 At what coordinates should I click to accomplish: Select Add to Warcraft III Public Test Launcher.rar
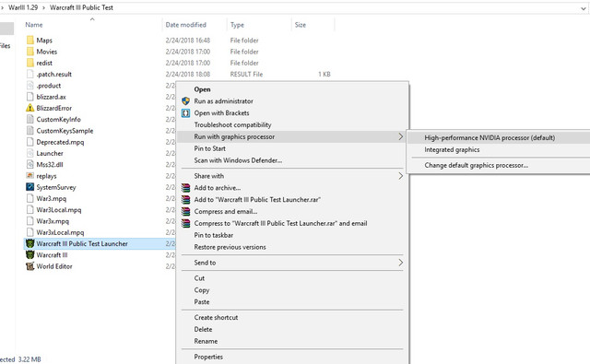coord(257,200)
